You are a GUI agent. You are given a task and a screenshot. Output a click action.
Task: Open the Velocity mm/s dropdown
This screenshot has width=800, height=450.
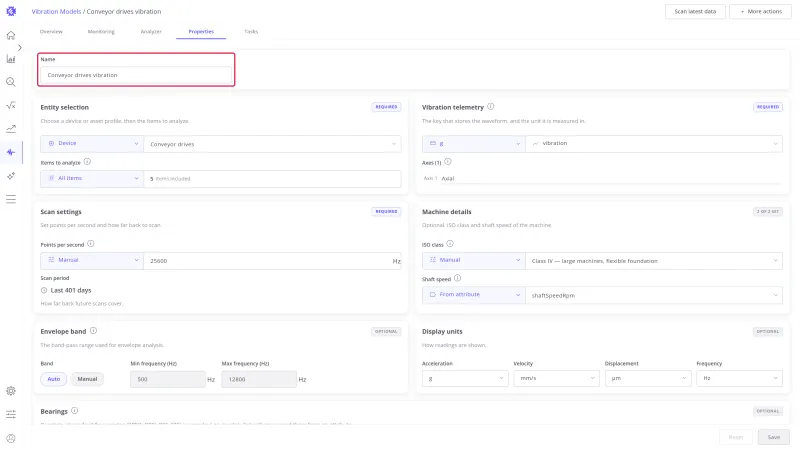coord(556,378)
